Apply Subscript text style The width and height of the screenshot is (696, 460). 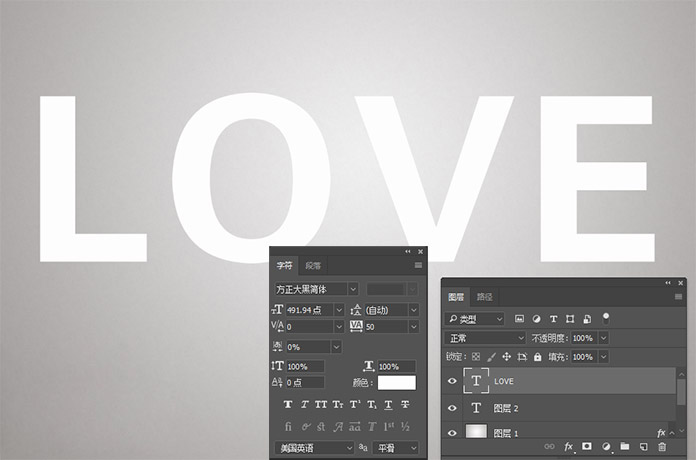[372, 404]
